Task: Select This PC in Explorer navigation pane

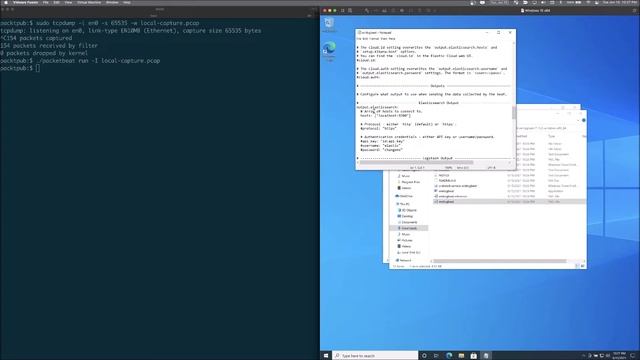Action: (402, 204)
